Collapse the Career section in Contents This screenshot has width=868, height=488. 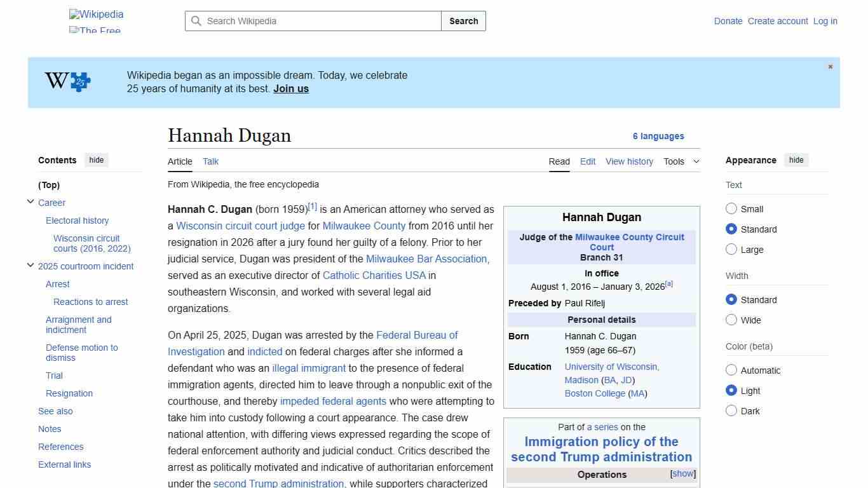31,201
